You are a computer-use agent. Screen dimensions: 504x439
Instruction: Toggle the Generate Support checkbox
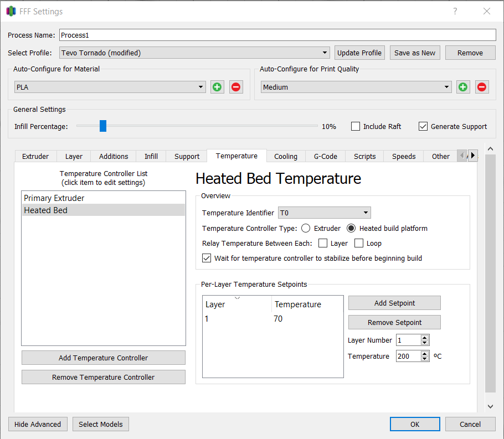[x=423, y=126]
